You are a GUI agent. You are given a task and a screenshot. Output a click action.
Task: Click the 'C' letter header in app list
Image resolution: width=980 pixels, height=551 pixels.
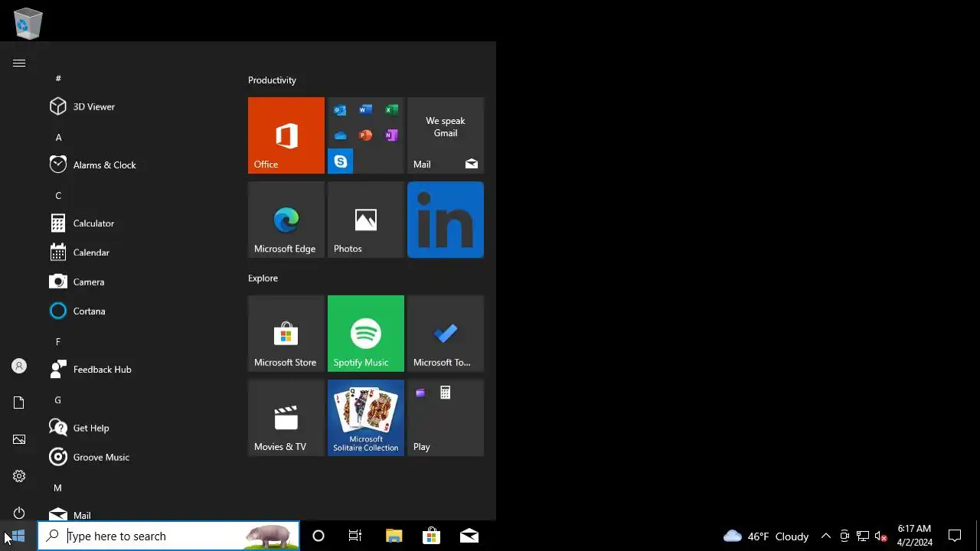tap(58, 195)
